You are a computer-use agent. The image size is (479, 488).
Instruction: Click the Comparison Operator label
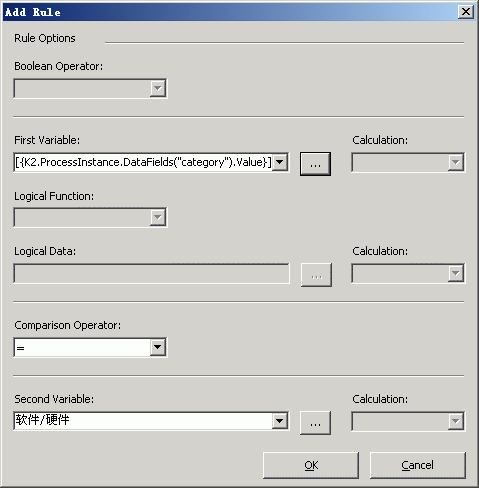point(67,325)
